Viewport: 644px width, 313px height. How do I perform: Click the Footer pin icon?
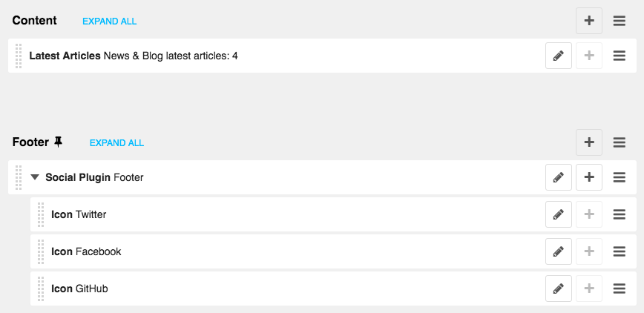click(59, 142)
